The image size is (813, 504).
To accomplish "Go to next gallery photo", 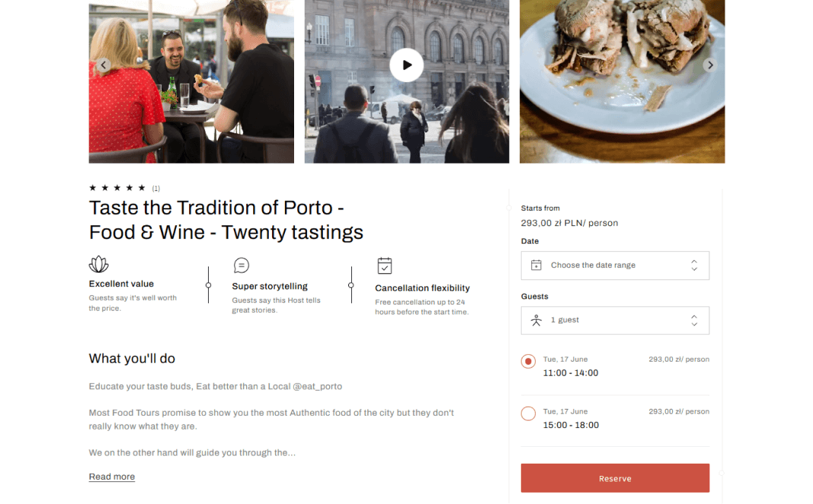I will click(709, 65).
